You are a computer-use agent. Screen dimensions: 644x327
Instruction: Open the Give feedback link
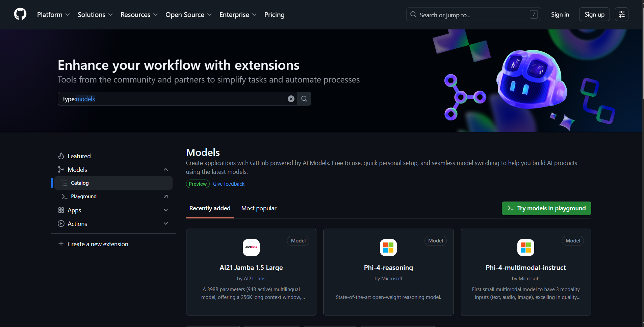point(229,184)
